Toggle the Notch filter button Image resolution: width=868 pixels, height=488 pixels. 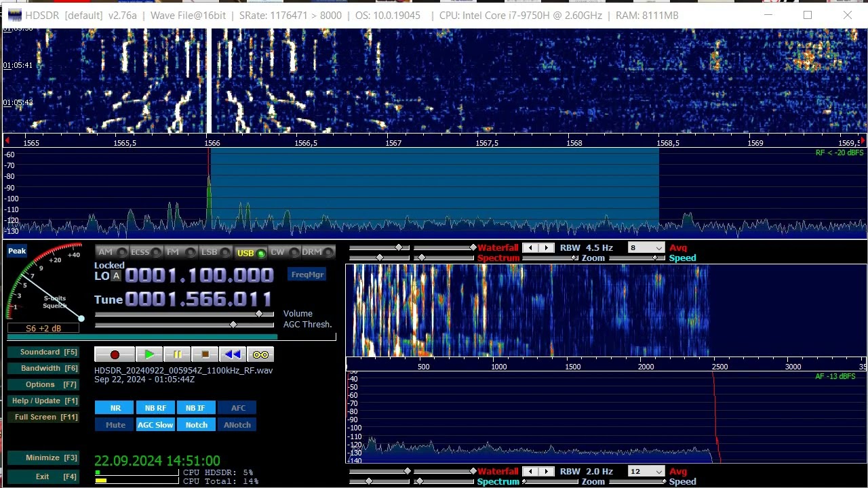(x=196, y=425)
